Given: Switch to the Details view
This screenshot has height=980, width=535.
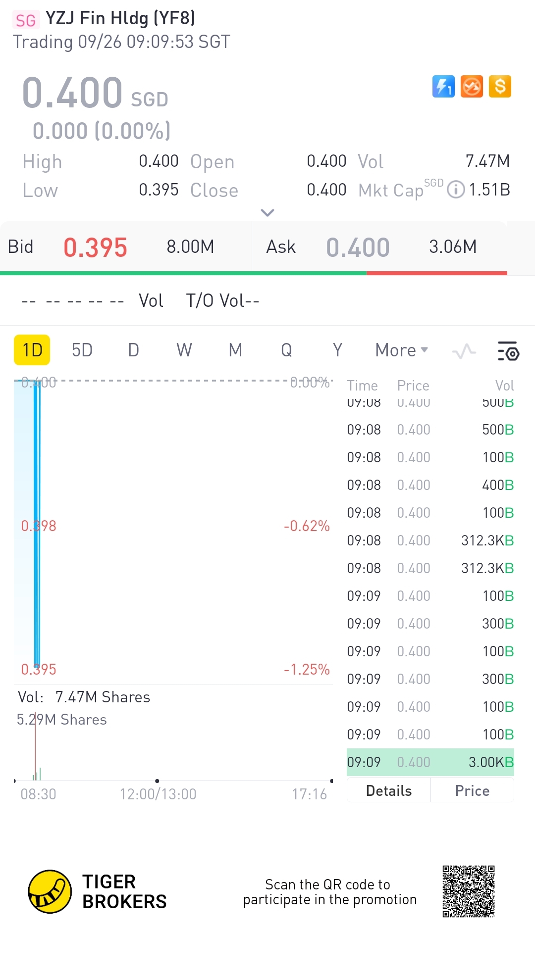Looking at the screenshot, I should pos(389,791).
